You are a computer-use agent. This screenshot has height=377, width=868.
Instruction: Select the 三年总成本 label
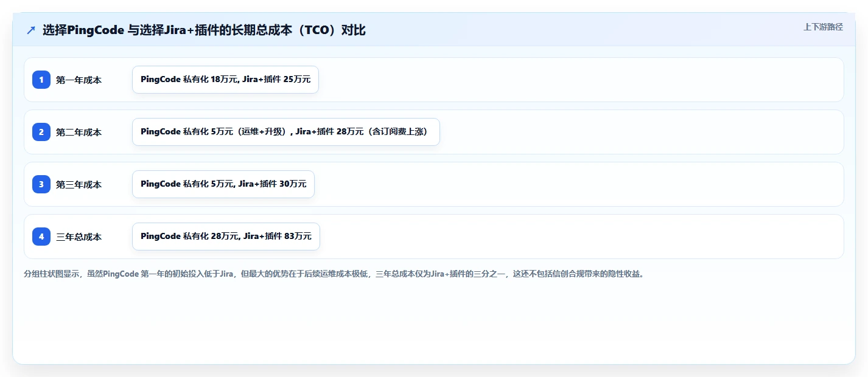pyautogui.click(x=79, y=237)
